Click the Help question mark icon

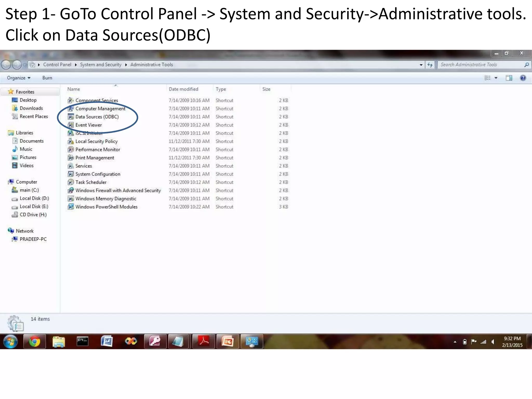[523, 78]
